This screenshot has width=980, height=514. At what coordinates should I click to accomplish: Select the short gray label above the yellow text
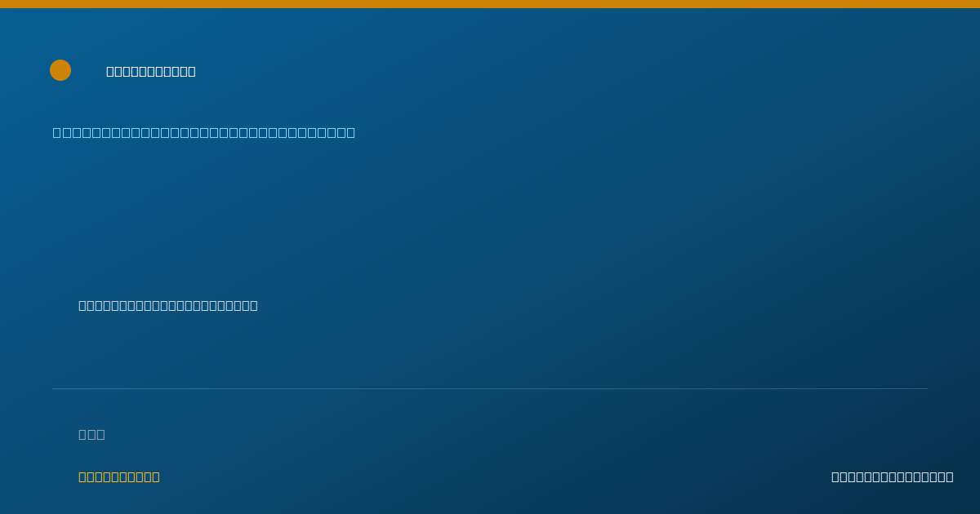pyautogui.click(x=91, y=434)
